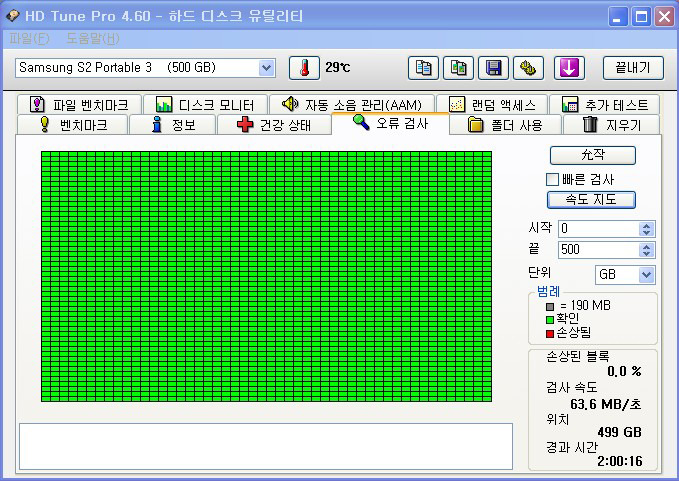Copy info to clipboard icon

click(423, 68)
